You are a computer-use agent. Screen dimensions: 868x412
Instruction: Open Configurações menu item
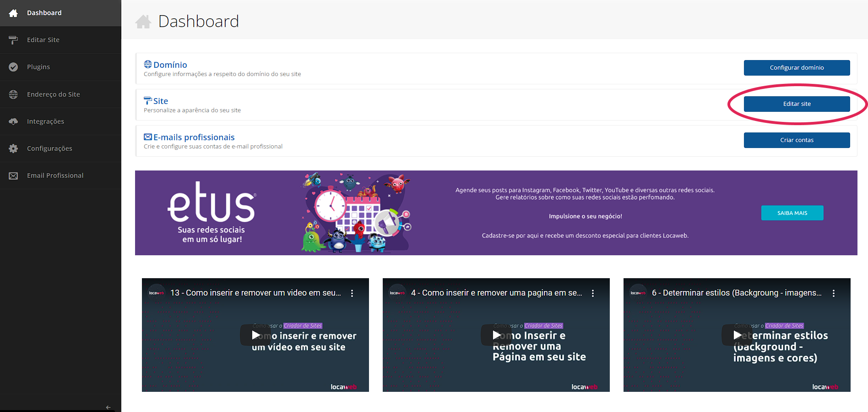60,148
